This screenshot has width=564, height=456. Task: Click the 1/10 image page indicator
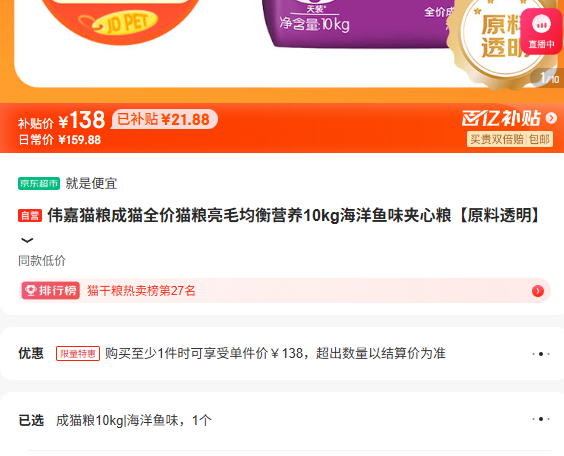click(548, 78)
